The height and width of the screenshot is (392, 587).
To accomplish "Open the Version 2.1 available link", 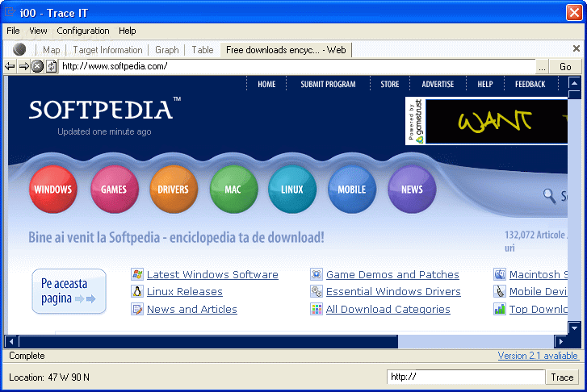I will pos(538,356).
